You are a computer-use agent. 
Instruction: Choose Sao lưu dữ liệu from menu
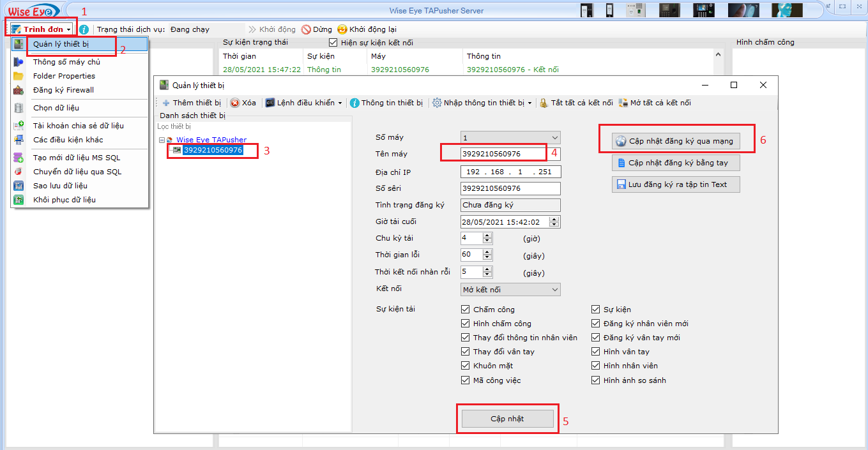coord(60,186)
